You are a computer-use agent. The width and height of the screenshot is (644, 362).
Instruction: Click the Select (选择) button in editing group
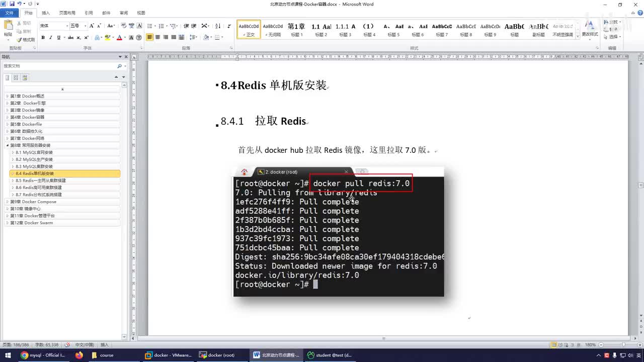[614, 37]
